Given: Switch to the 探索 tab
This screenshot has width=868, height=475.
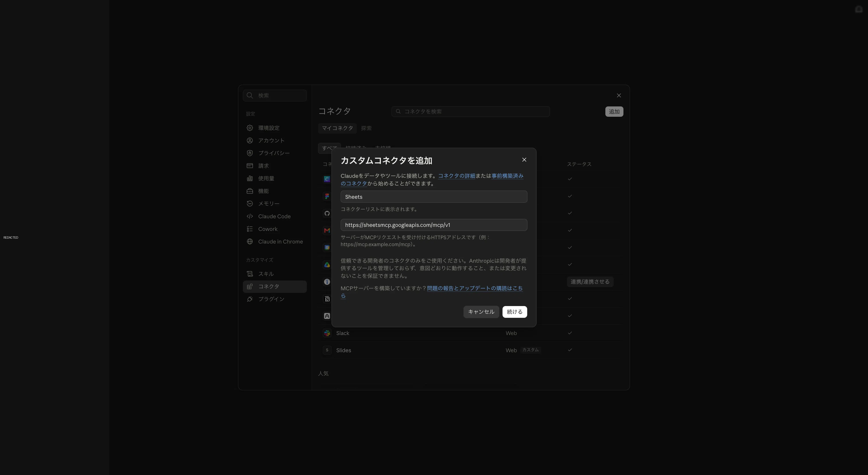Looking at the screenshot, I should (366, 128).
